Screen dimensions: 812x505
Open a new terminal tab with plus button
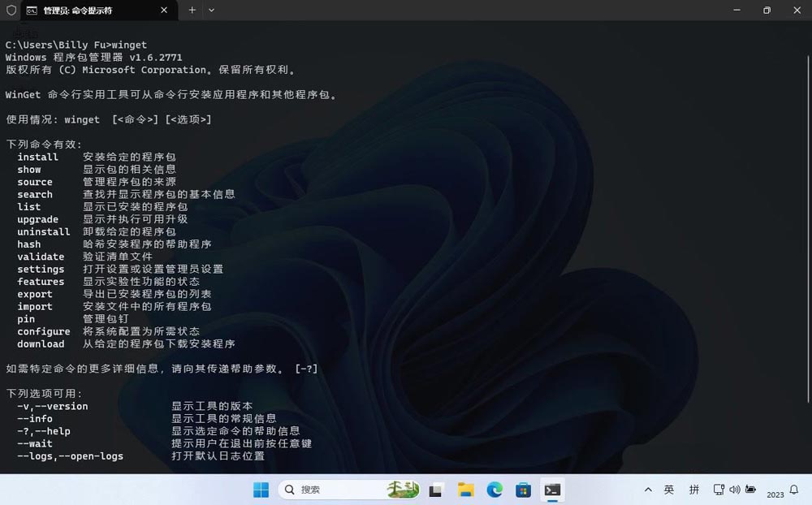coord(192,11)
